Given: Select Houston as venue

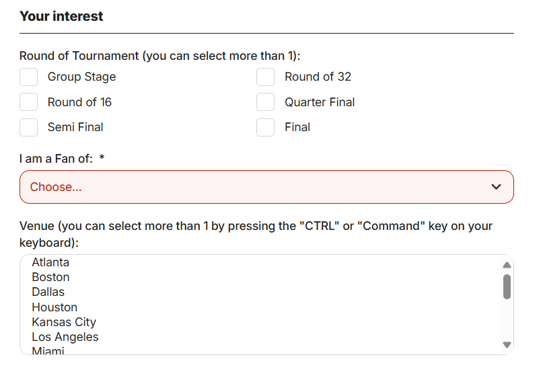Looking at the screenshot, I should click(x=55, y=307).
